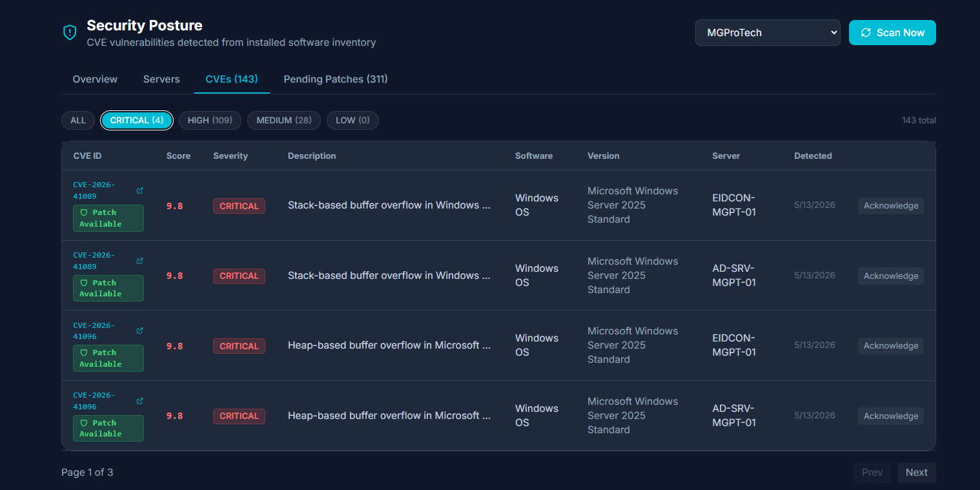Open external link icon for CVE-2026-41096 on EIDCON-MGPT-01

140,331
